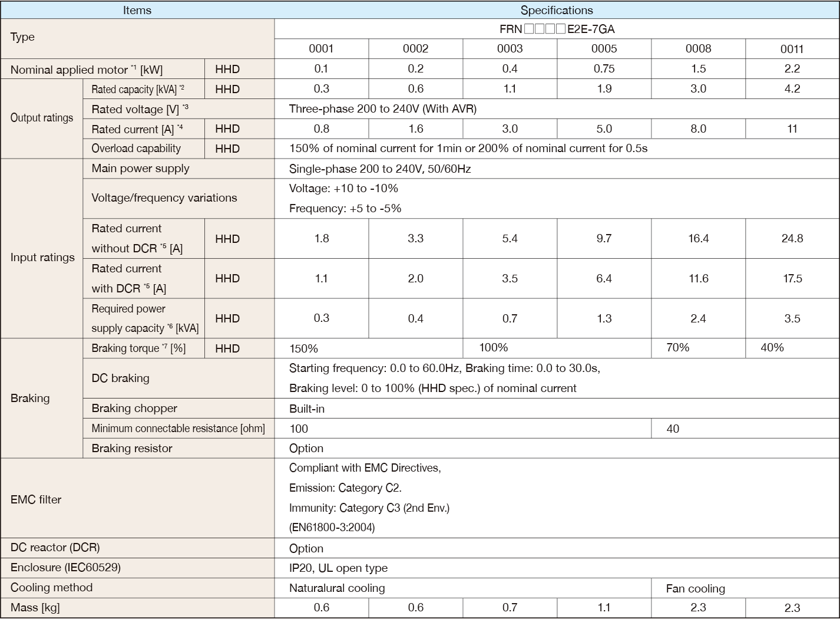Click nominal motor value '0.75'
Screen dimensions: 840x619
[x=604, y=68]
